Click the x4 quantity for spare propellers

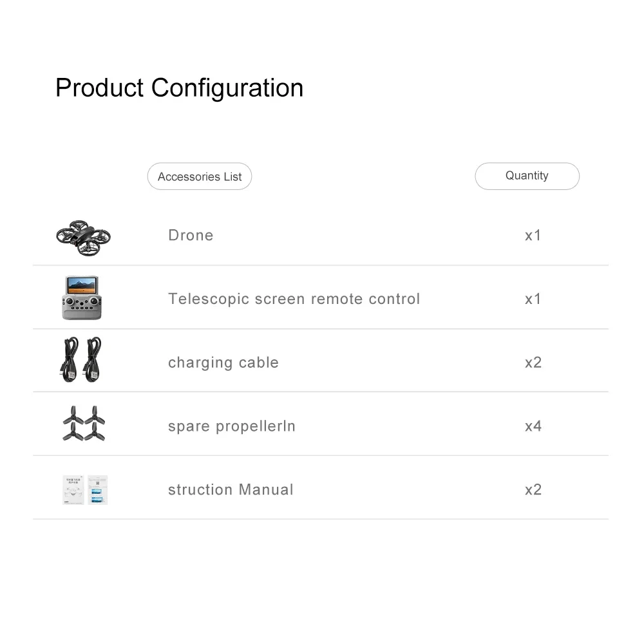533,426
